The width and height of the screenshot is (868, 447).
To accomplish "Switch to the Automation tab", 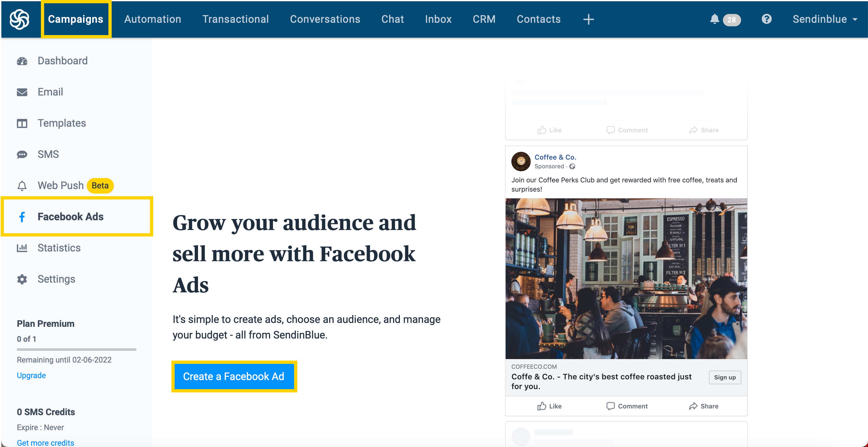I will point(153,19).
